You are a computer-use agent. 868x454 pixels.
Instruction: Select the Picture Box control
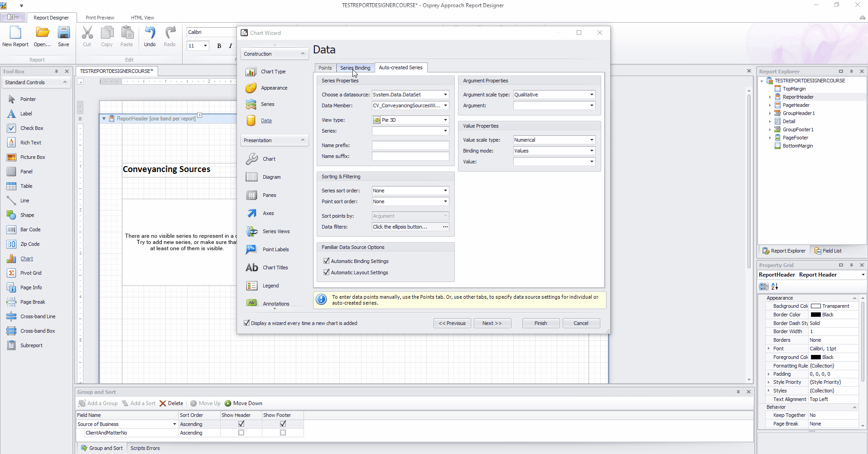pos(33,157)
